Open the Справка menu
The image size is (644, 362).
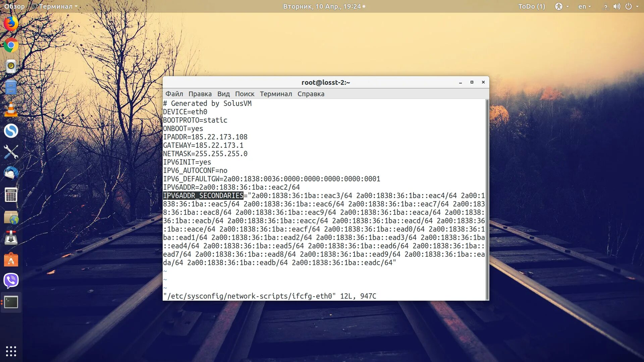click(x=311, y=94)
